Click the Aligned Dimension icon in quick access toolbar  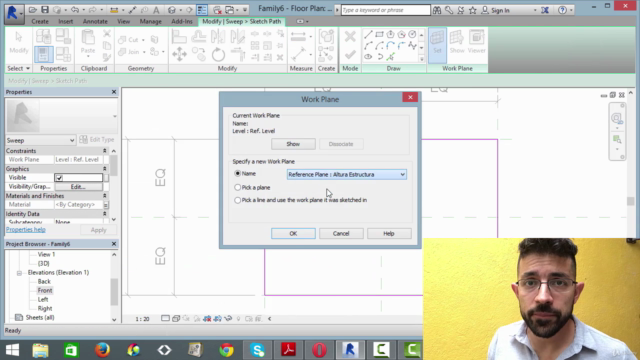[114, 10]
